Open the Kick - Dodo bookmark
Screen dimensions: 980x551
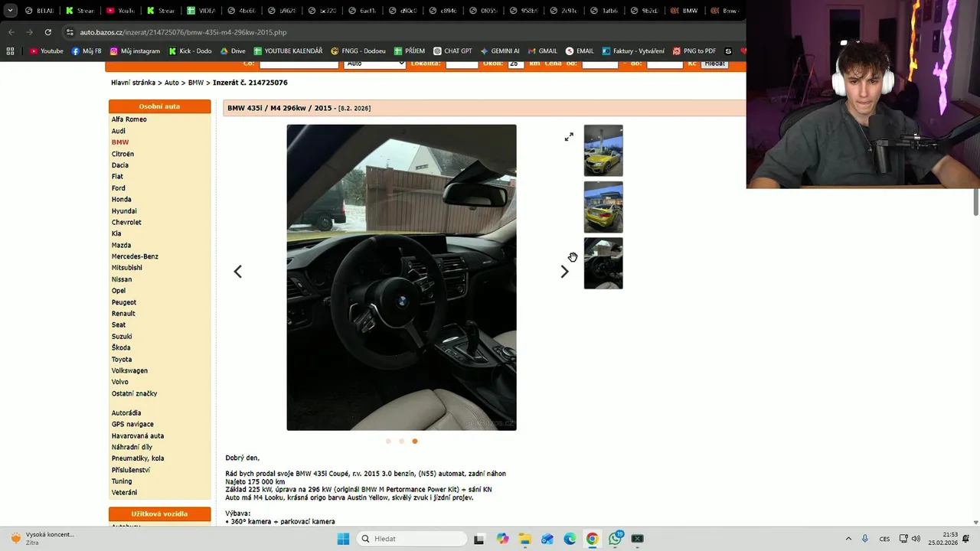[190, 51]
